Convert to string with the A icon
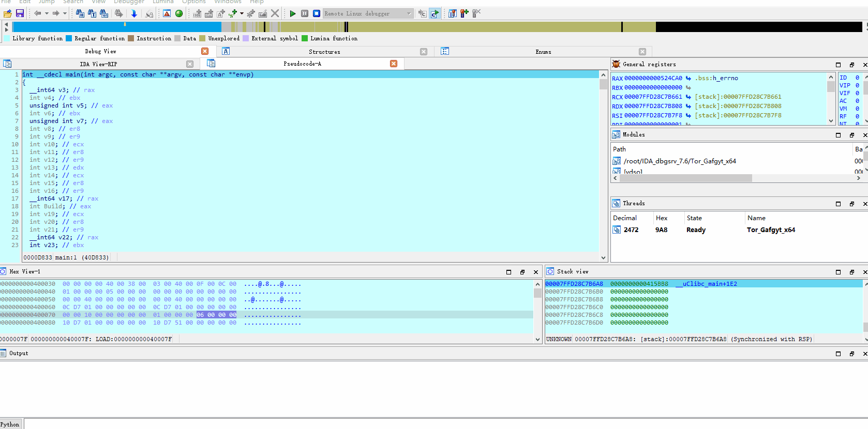 pos(221,13)
